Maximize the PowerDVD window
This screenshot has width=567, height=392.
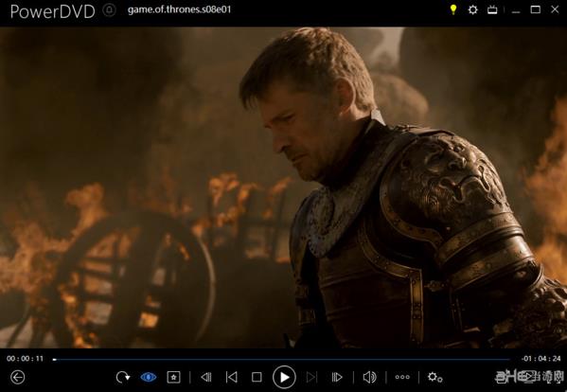(x=536, y=9)
